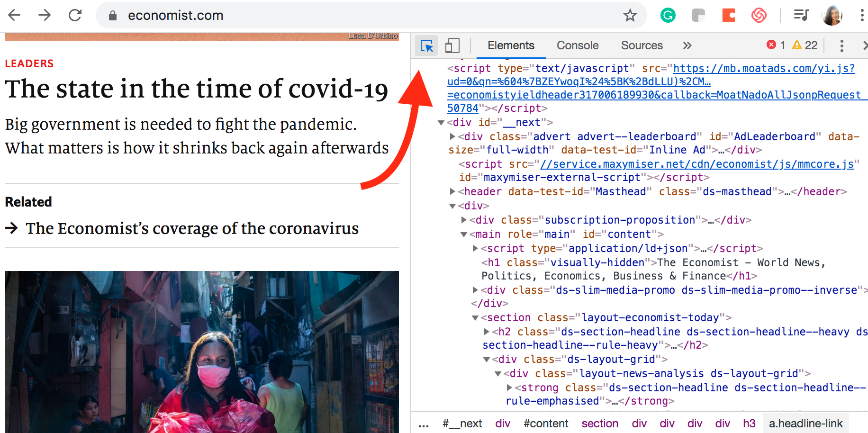868x433 pixels.
Task: Switch to the Elements tab
Action: (x=511, y=45)
